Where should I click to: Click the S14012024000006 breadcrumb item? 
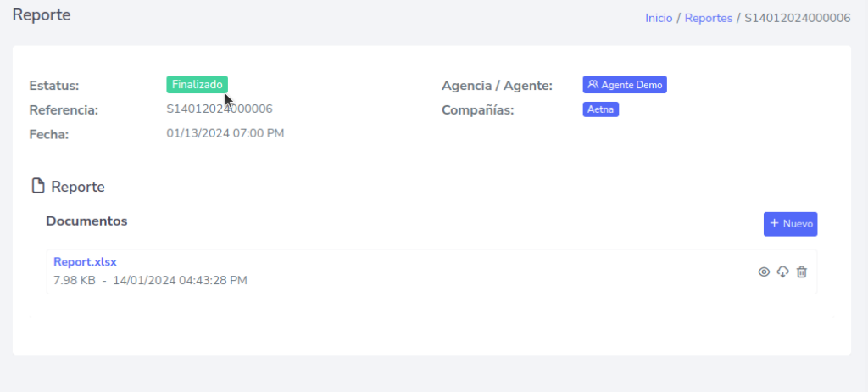(797, 18)
